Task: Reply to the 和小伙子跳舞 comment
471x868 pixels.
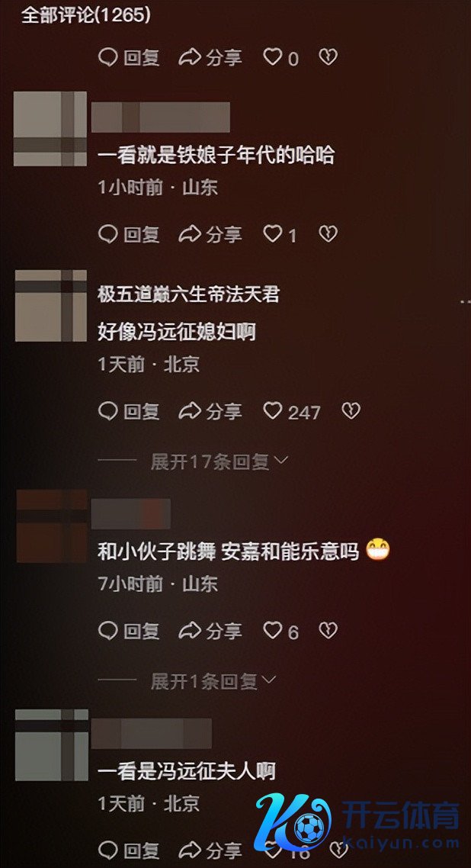Action: click(129, 631)
